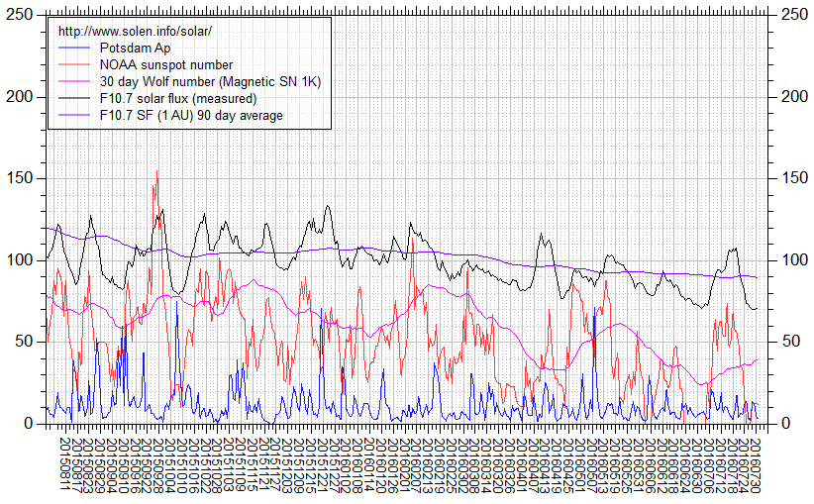Click the date label 20160501

[x=580, y=465]
